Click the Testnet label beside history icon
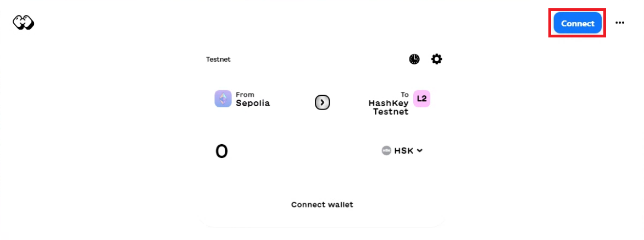Viewport: 644px width, 240px height. 218,59
